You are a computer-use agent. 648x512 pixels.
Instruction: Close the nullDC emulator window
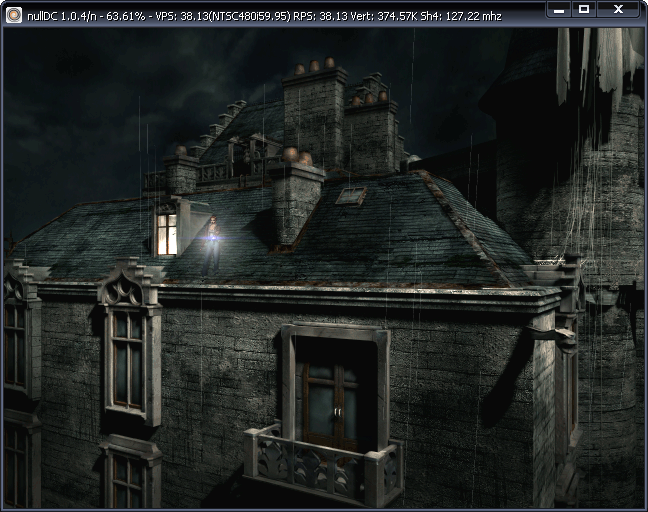[x=619, y=10]
